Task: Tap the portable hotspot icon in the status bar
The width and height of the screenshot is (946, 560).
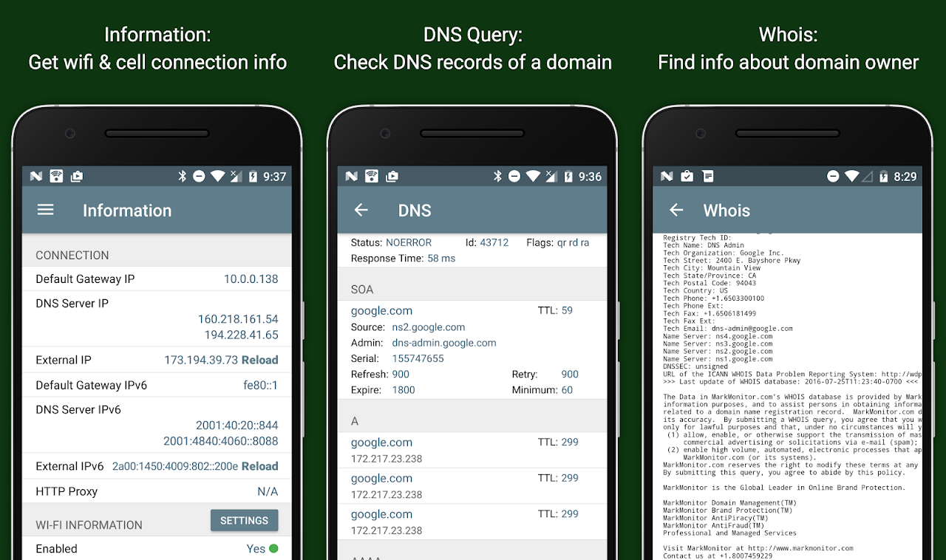Action: point(56,176)
